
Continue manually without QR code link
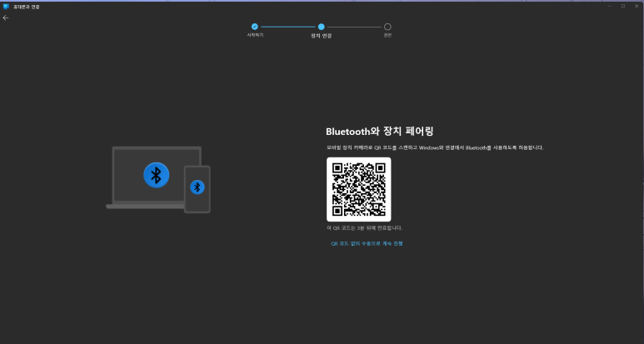(367, 243)
